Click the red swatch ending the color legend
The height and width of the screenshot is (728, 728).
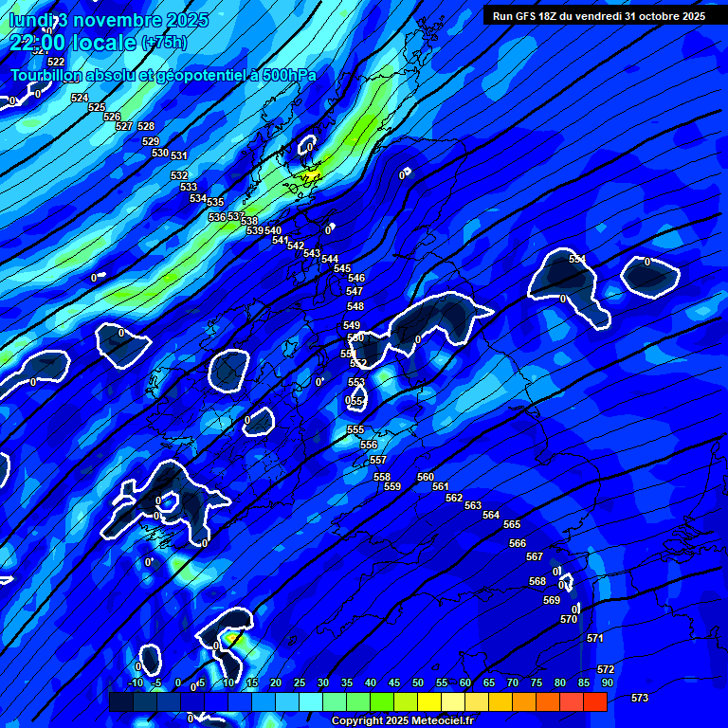click(x=595, y=701)
